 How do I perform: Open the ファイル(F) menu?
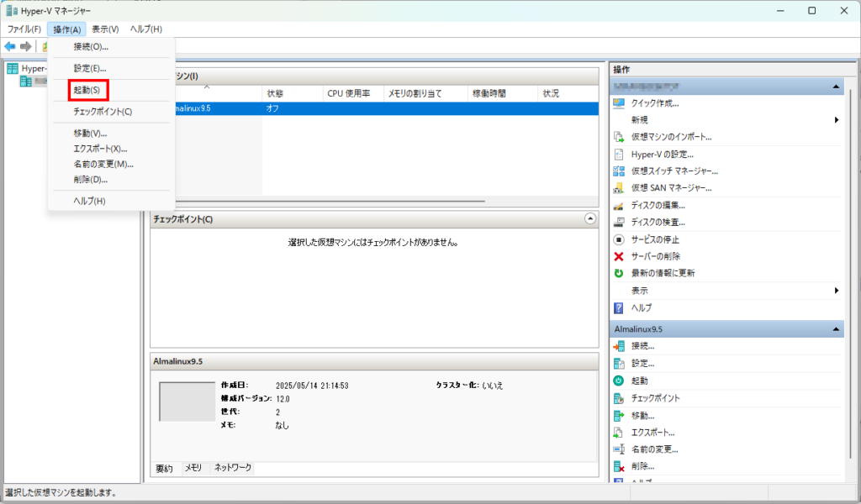[24, 29]
